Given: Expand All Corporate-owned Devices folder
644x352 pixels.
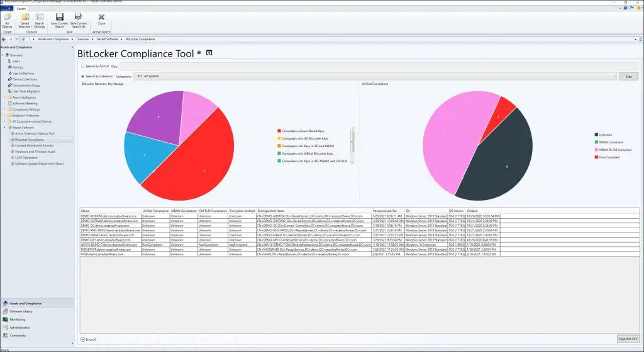Looking at the screenshot, I should (x=4, y=121).
